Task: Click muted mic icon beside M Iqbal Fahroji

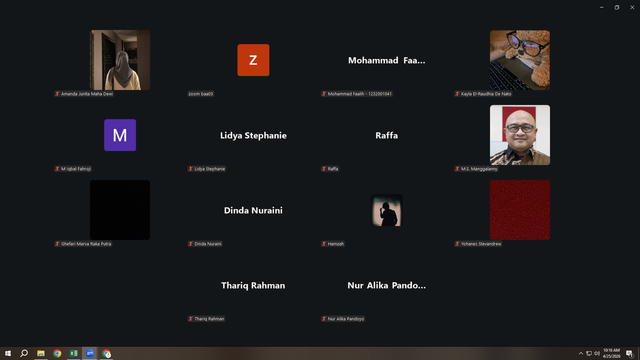Action: click(x=57, y=169)
